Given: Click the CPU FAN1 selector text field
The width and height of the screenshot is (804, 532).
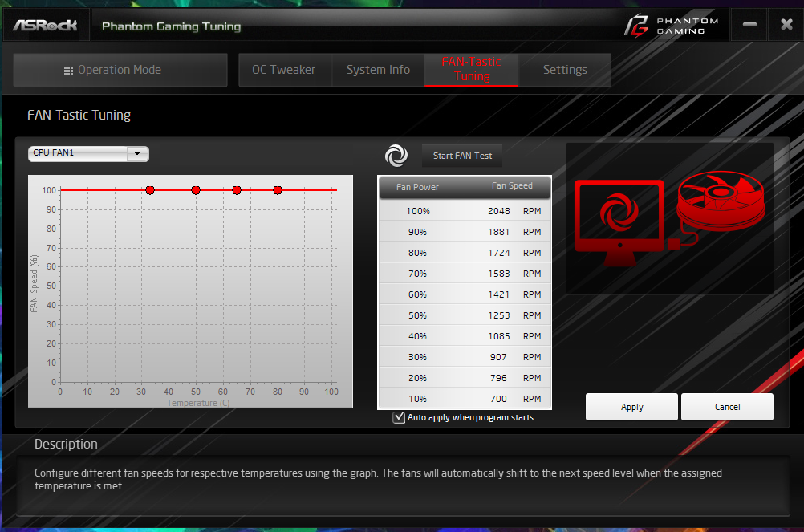Looking at the screenshot, I should coord(77,153).
